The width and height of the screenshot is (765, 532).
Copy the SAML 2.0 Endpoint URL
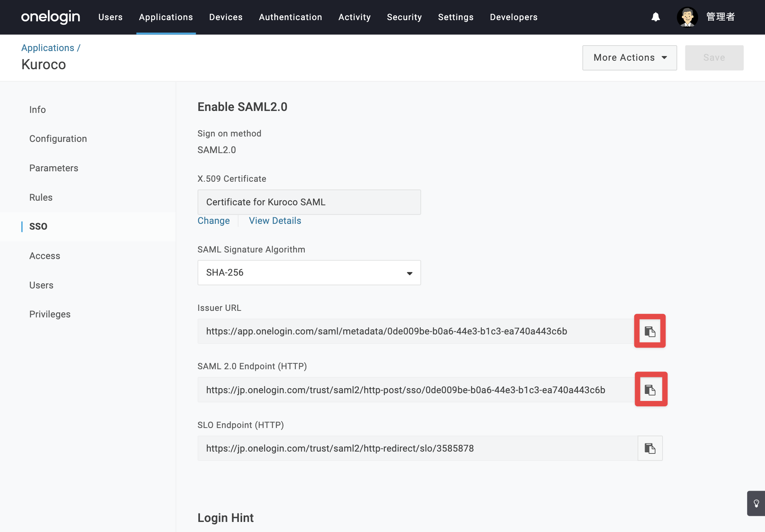click(651, 390)
